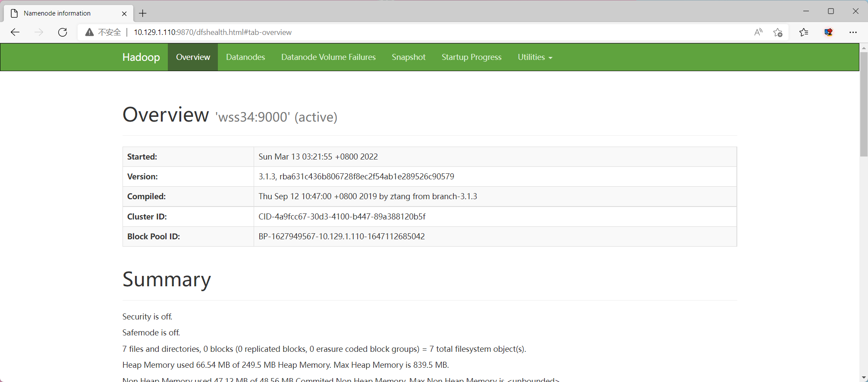Close the Namenode information tab

pyautogui.click(x=124, y=13)
